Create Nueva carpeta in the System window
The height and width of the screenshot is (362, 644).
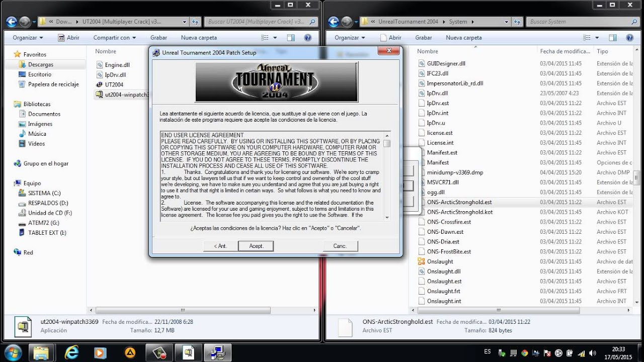(x=464, y=38)
